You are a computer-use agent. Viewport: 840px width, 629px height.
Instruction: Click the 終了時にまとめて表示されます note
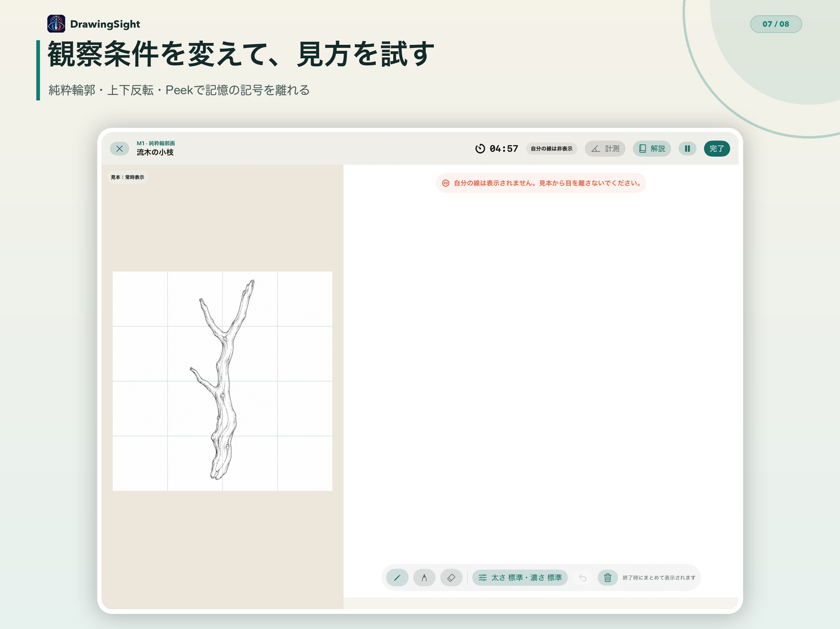coord(659,578)
